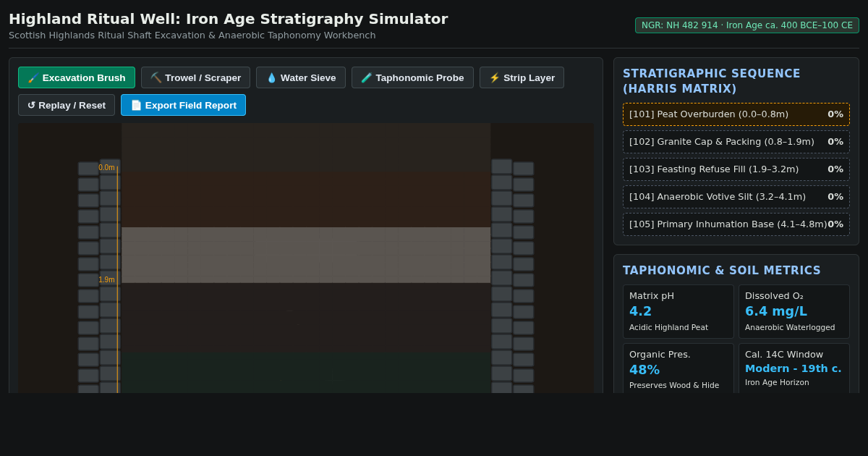Select layer [103] Feasting Refuse Fill
The width and height of the screenshot is (868, 456).
(736, 169)
